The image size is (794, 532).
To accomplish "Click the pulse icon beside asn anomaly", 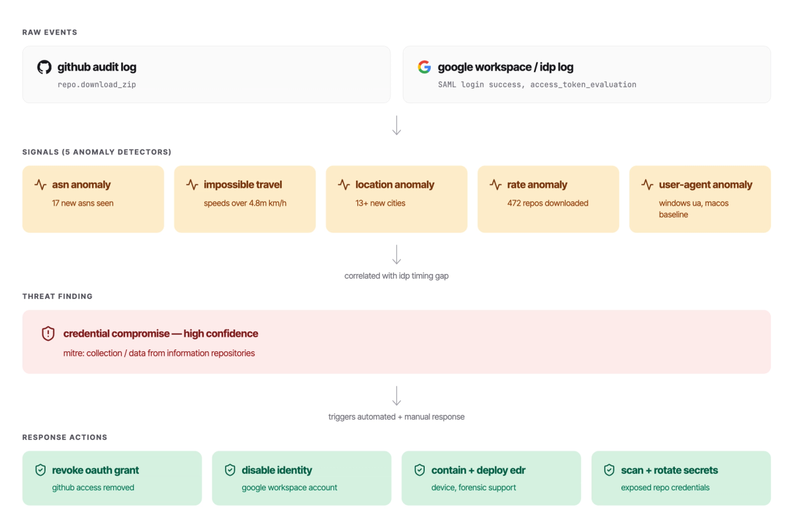I will (40, 185).
